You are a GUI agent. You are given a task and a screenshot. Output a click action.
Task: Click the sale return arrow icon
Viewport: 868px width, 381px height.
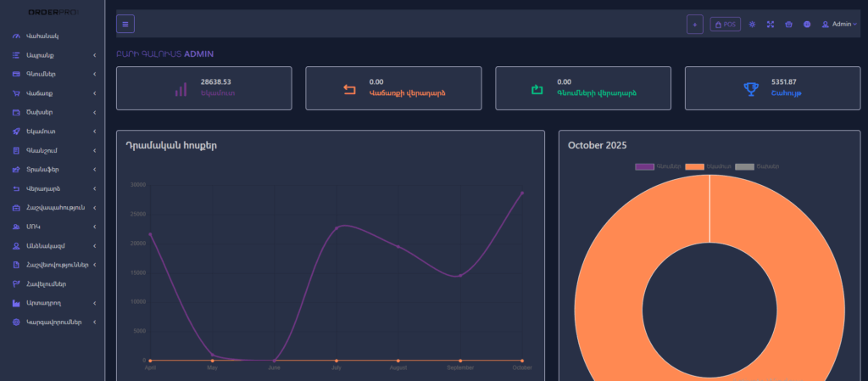[x=349, y=88]
